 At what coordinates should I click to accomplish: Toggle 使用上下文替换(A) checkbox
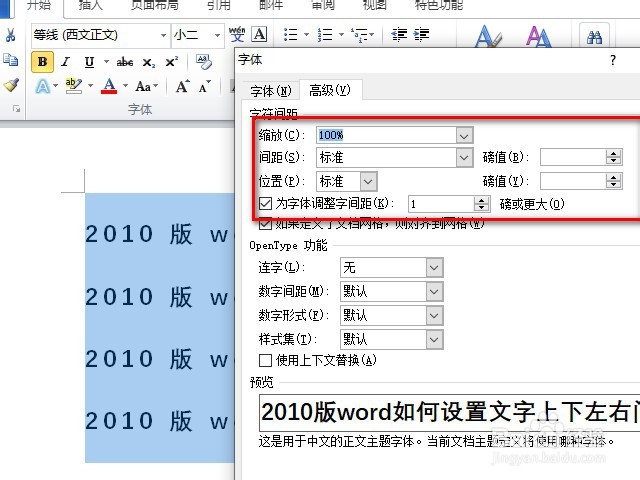coord(265,360)
